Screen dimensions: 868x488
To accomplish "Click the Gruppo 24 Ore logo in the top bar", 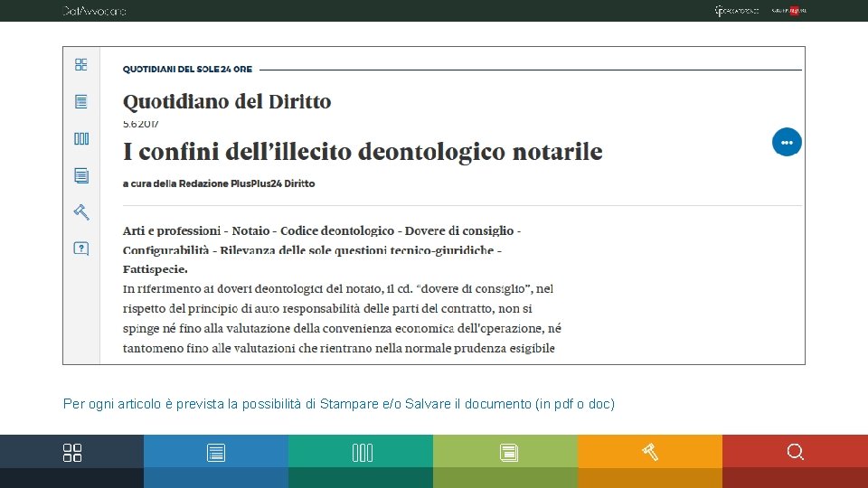I will click(x=788, y=11).
